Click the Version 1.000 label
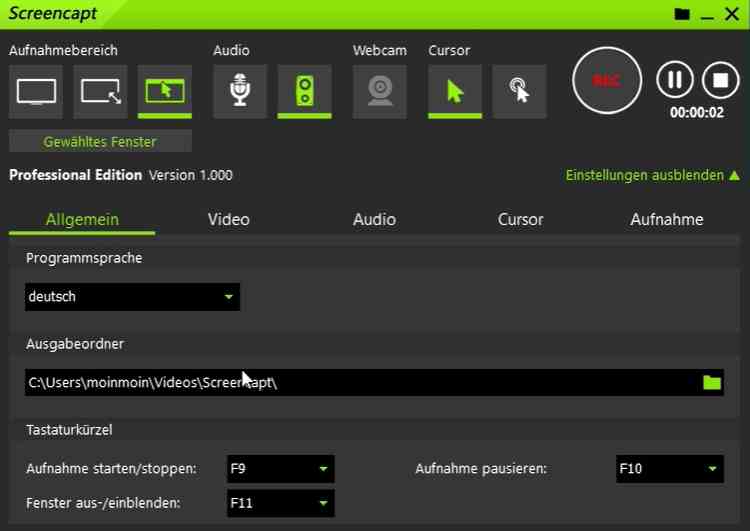Image resolution: width=750 pixels, height=531 pixels. [190, 176]
